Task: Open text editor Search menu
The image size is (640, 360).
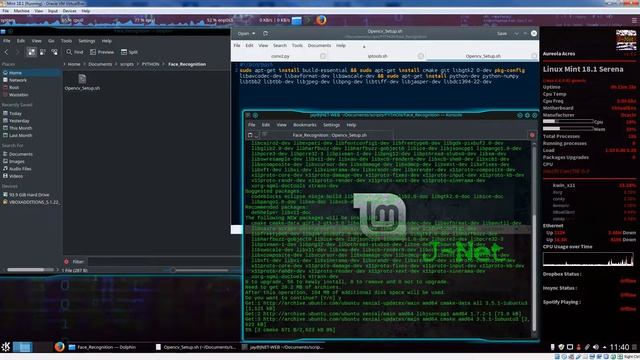Action: coord(280,45)
